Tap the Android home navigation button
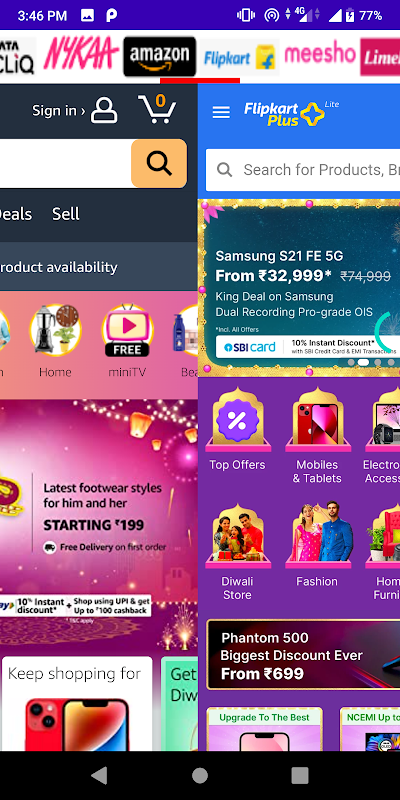 [x=200, y=776]
